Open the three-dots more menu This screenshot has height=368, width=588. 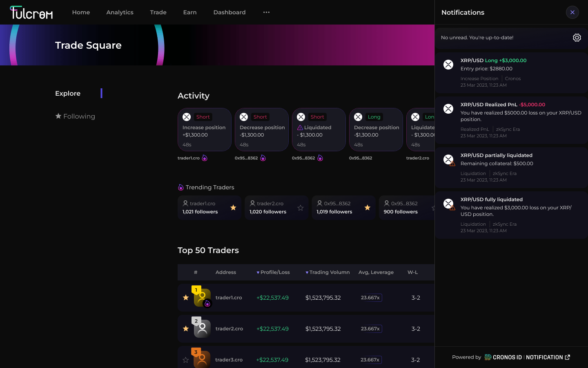tap(266, 12)
